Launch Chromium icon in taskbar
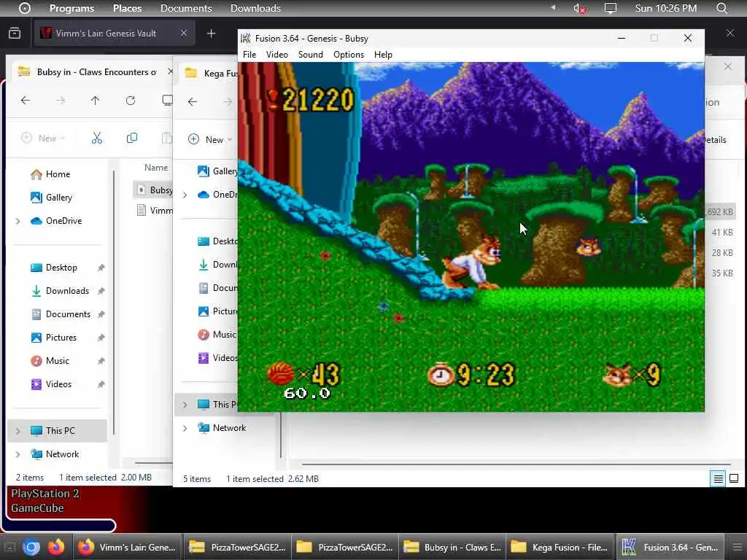 31,547
